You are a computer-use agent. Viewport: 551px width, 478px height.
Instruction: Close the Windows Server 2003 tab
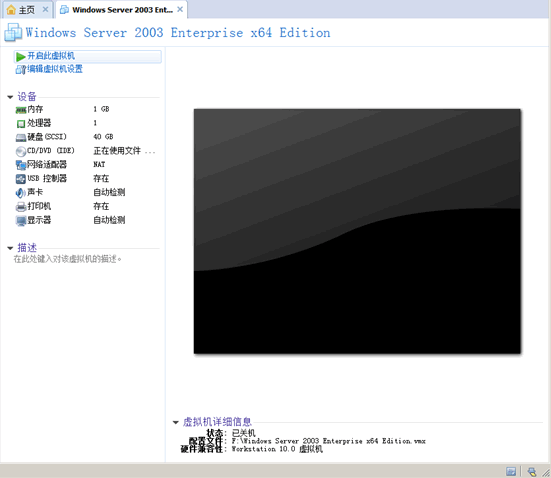pos(180,9)
